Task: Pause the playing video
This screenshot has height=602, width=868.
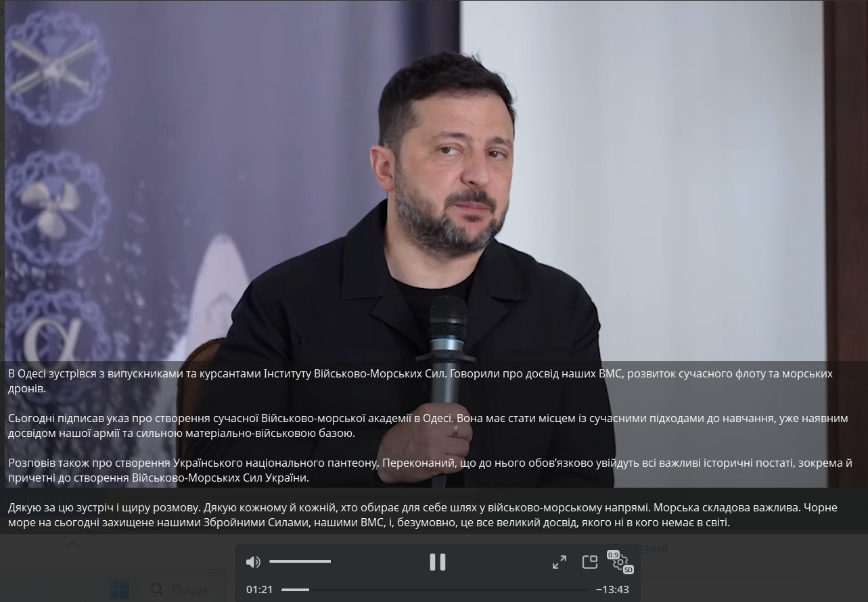Action: [438, 562]
